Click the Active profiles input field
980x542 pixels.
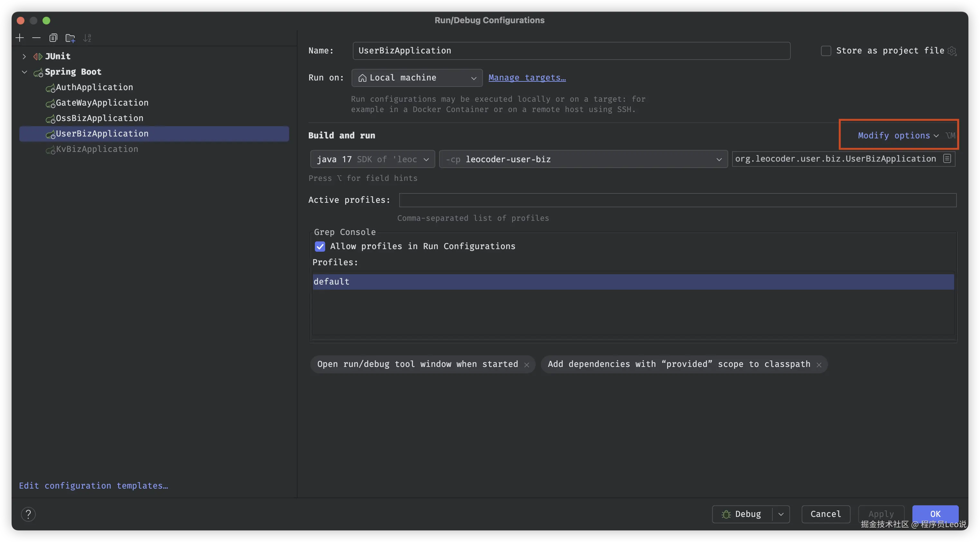click(677, 200)
